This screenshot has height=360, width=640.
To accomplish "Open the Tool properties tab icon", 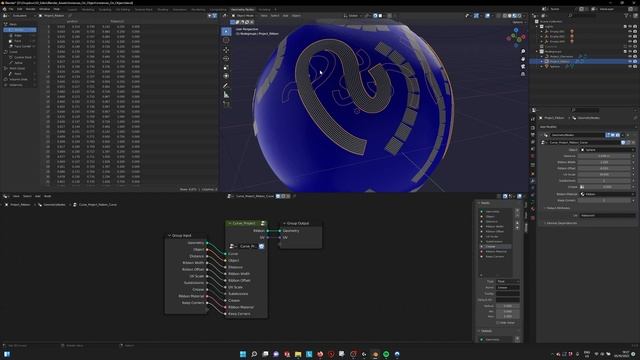I will 533,119.
